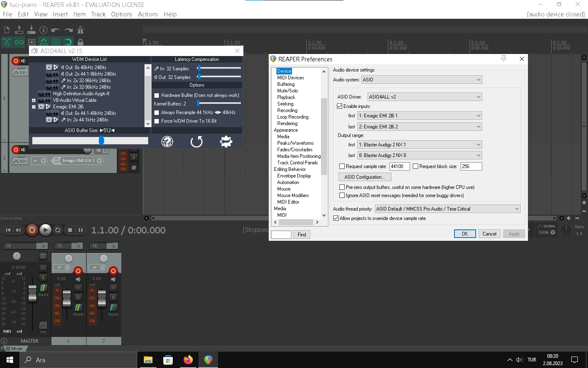Screen dimensions: 588x368
Task: Toggle record arm on mixer track 2
Action: [114, 271]
